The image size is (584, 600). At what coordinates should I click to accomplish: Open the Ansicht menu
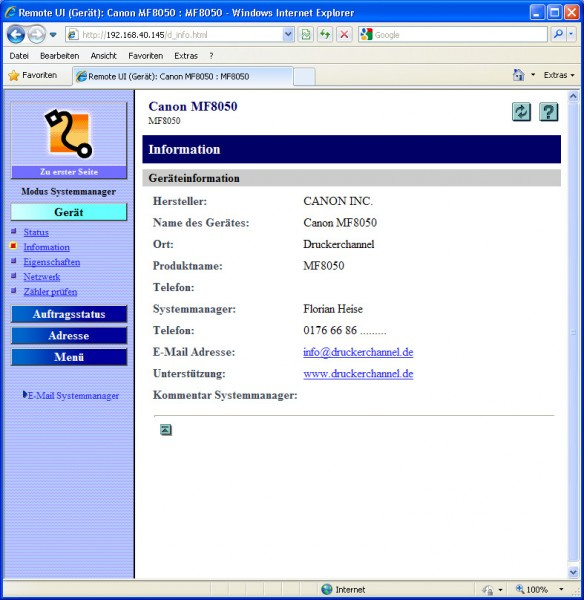coord(103,56)
